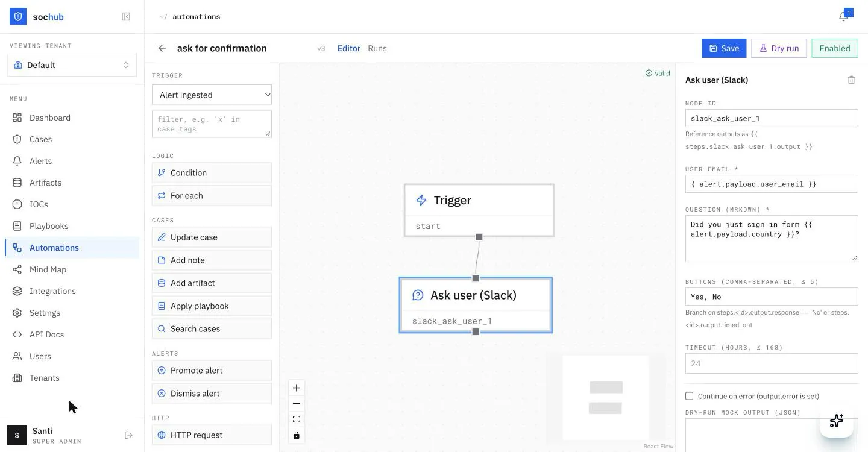Zoom in on the canvas
The image size is (868, 452).
(296, 388)
